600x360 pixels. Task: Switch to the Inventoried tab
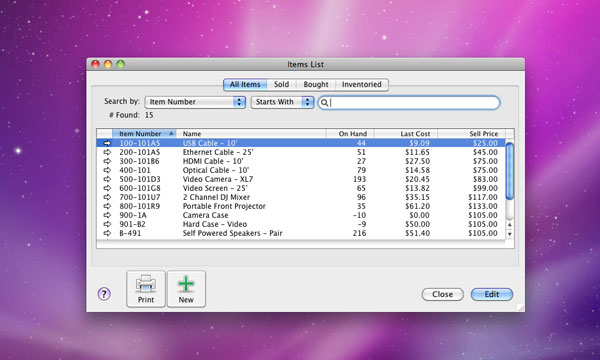[362, 85]
